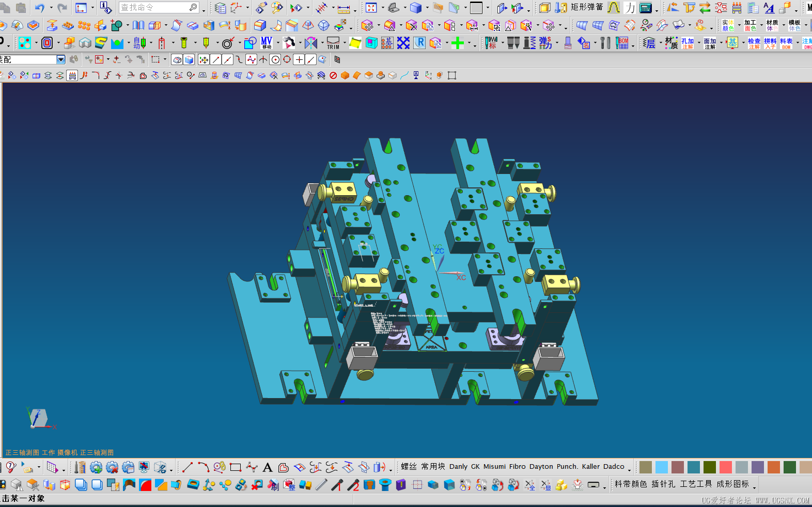The height and width of the screenshot is (507, 812).
Task: Click the red prohibition circle icon
Action: [x=333, y=75]
